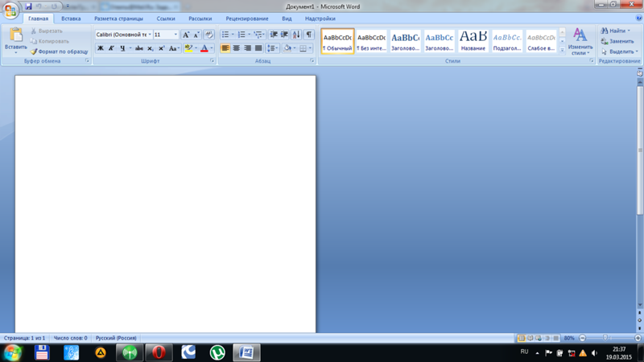Screen dimensions: 644x362
Task: Open the Выделить selection menu
Action: click(619, 51)
